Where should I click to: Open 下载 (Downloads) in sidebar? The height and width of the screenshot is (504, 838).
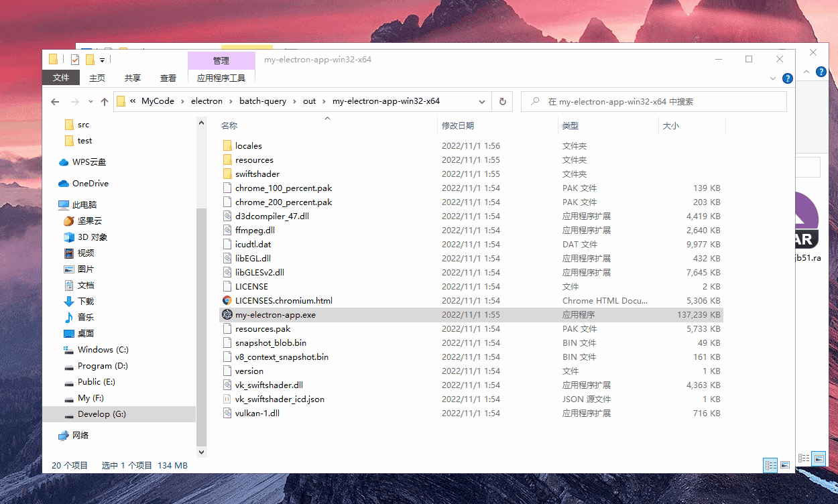click(x=79, y=302)
